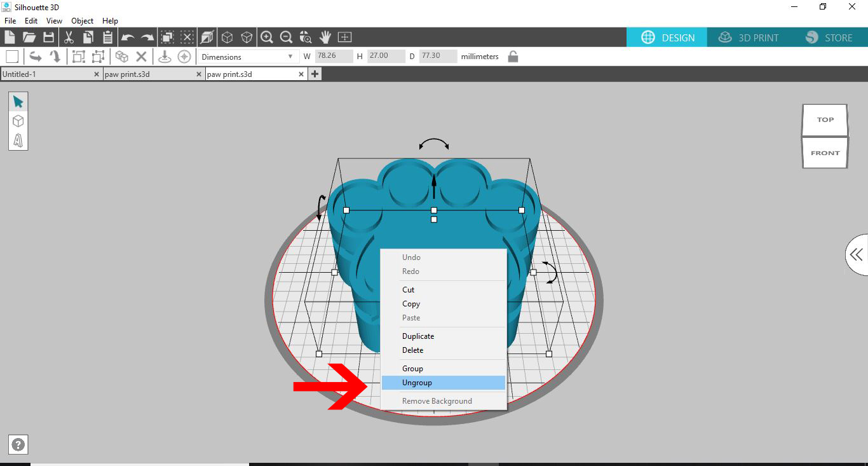The image size is (868, 466).
Task: Expand the right side panel with double chevron
Action: 857,255
